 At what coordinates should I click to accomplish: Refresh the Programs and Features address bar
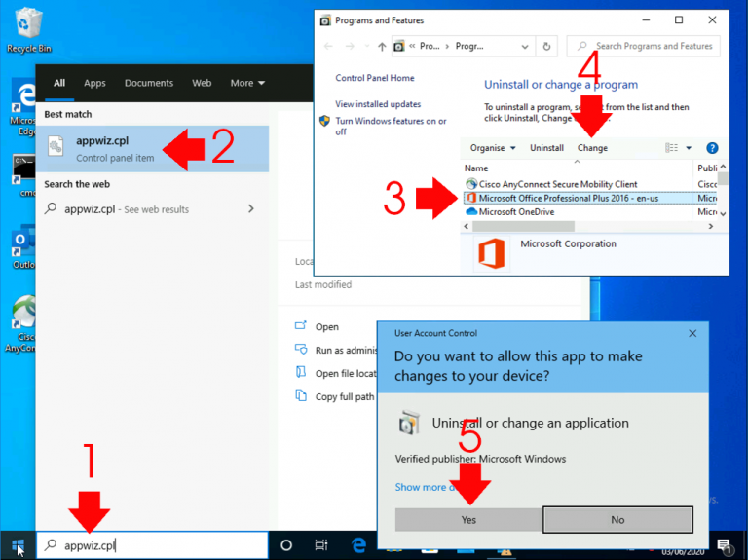pyautogui.click(x=546, y=47)
